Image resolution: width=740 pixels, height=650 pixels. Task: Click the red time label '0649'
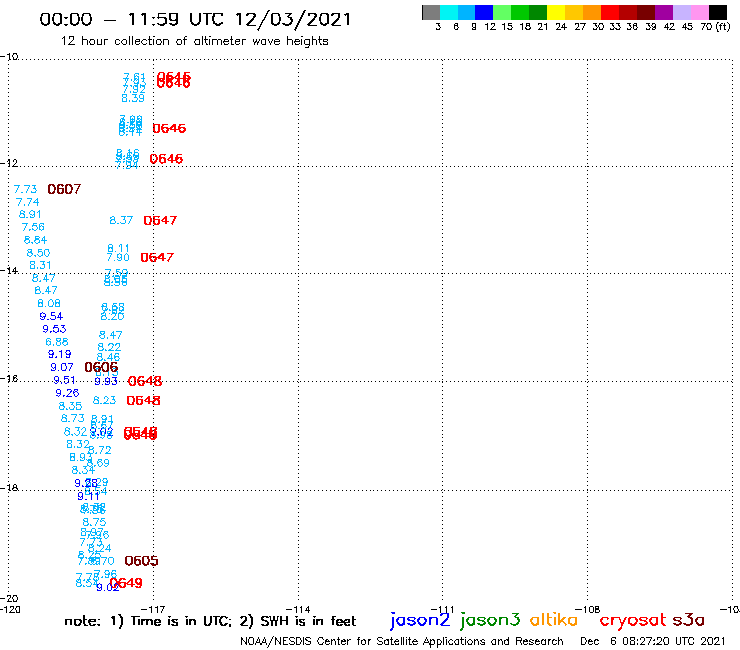tap(126, 583)
